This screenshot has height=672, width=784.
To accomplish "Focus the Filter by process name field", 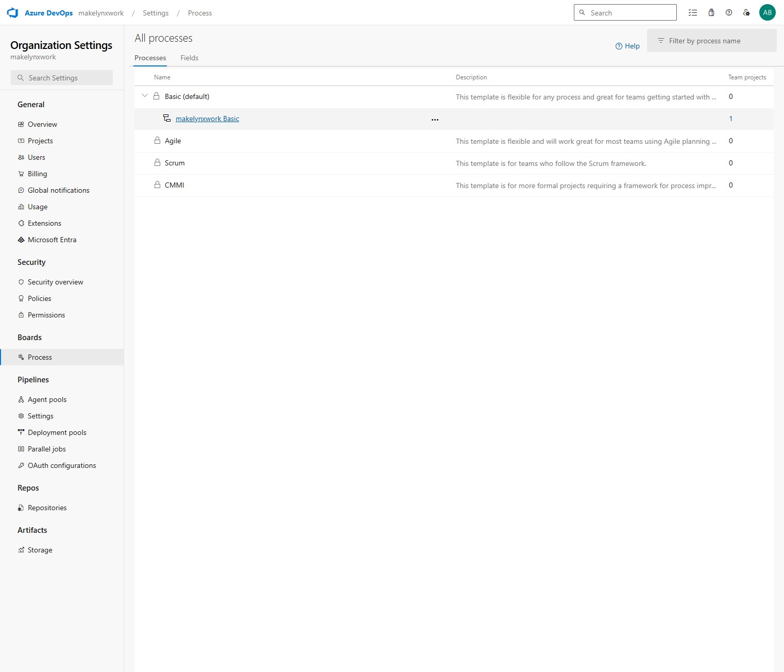I will pos(712,41).
